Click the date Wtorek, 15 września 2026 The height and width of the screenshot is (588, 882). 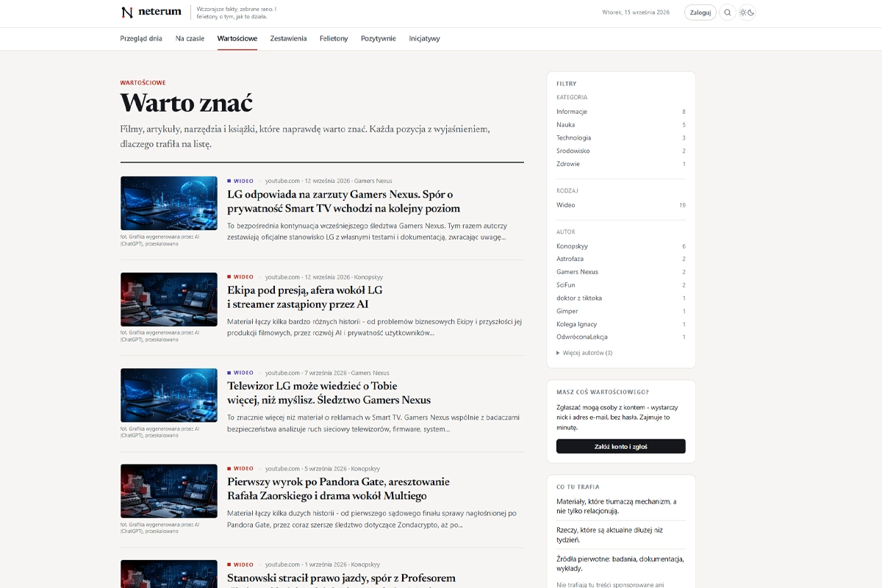pos(636,12)
